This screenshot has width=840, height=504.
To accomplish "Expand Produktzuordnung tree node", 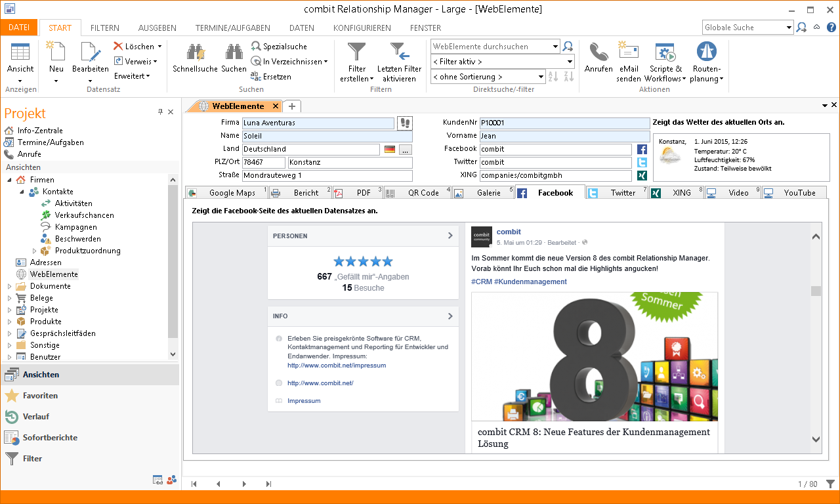I will (35, 251).
